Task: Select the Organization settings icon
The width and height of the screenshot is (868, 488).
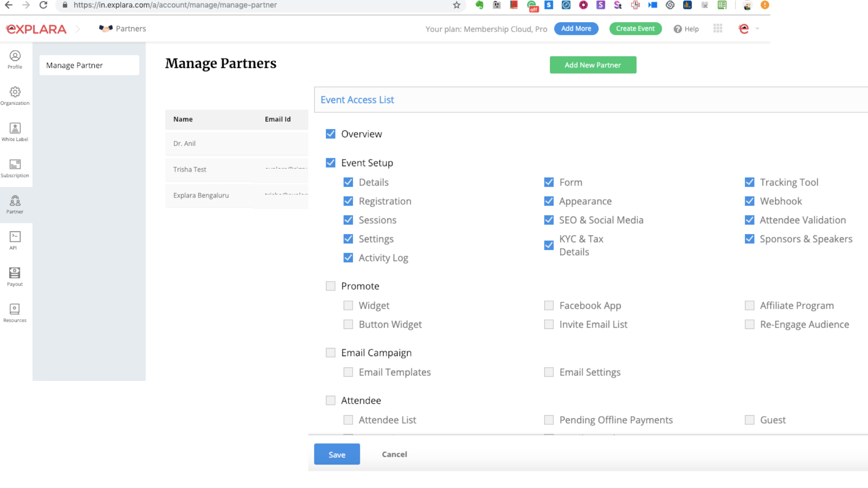Action: 15,95
